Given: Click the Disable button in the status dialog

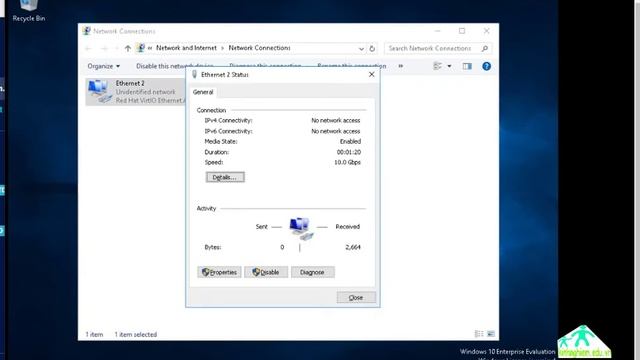Looking at the screenshot, I should (x=266, y=272).
